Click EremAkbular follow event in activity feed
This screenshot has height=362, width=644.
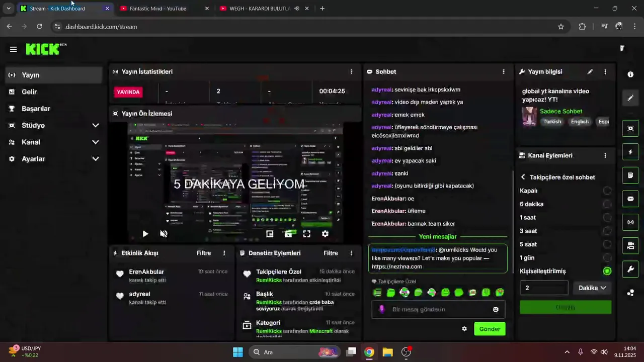172,276
